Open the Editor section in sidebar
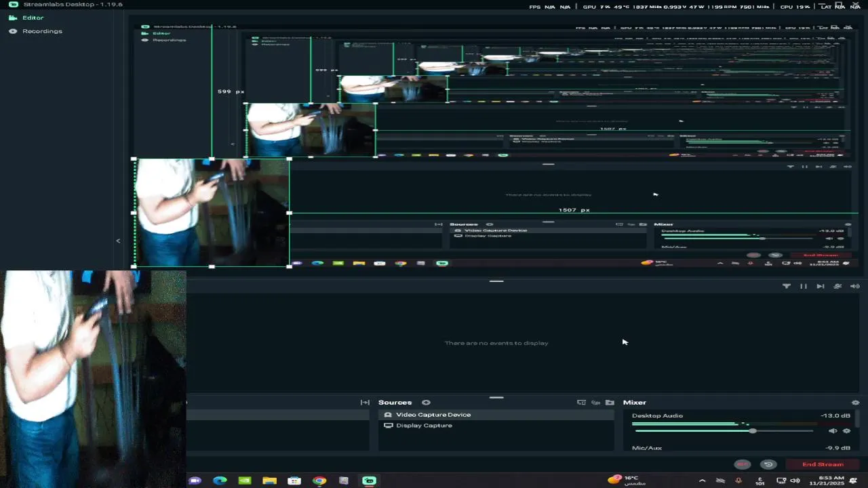This screenshot has width=868, height=488. 26,18
